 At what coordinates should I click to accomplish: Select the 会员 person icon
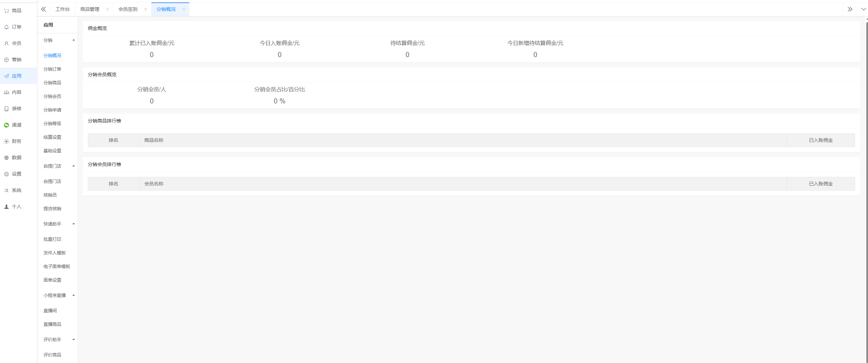coord(6,44)
